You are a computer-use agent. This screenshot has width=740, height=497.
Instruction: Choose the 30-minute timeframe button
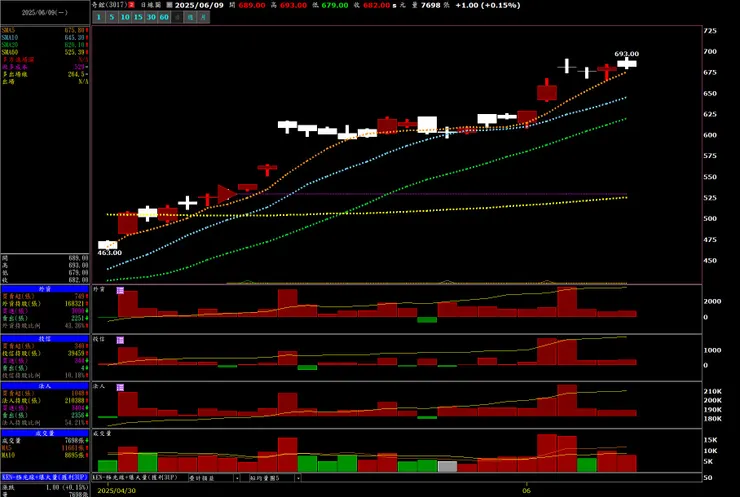(151, 17)
